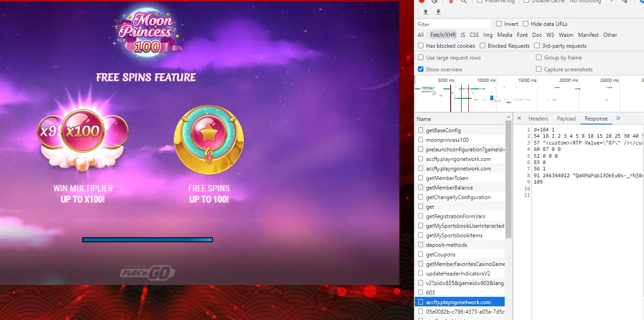Viewport: 644px width, 320px height.
Task: Click the network Filter text field
Action: [453, 24]
